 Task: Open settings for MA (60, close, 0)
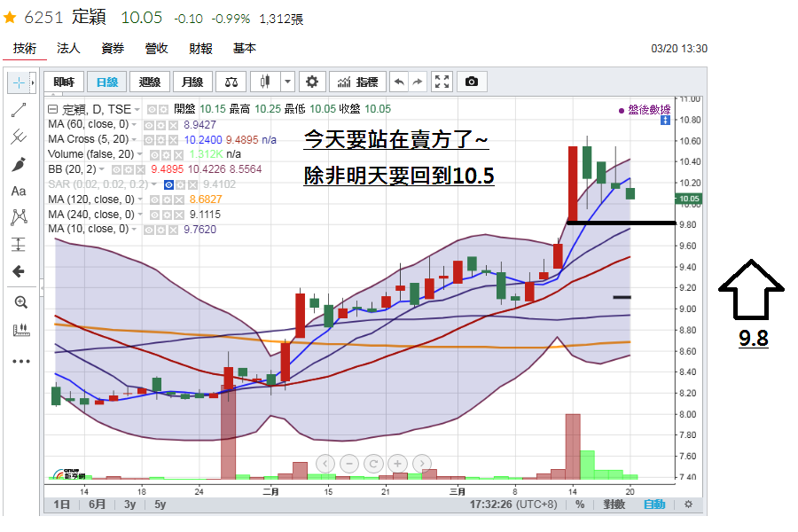161,125
